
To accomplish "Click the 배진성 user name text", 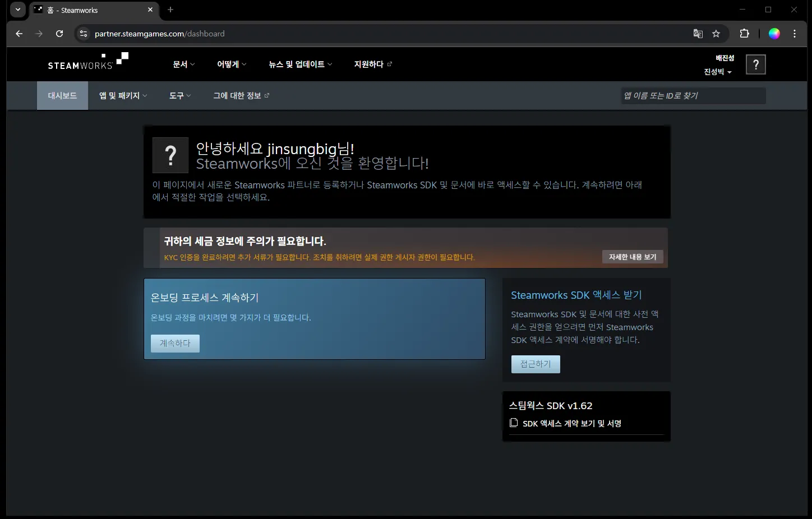I will point(725,58).
